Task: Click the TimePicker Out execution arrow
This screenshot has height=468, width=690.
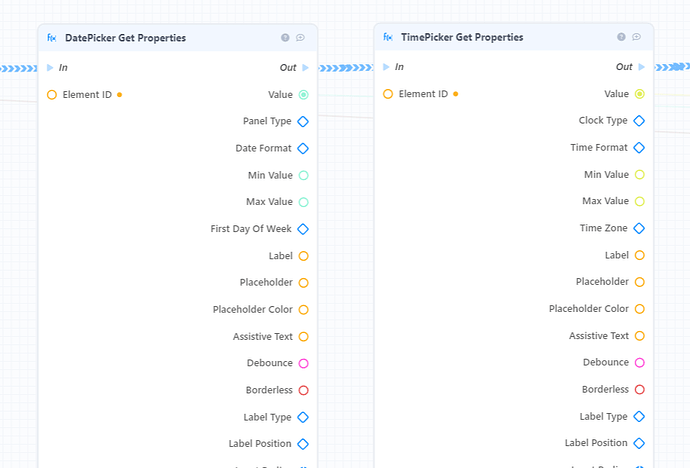Action: click(x=642, y=67)
